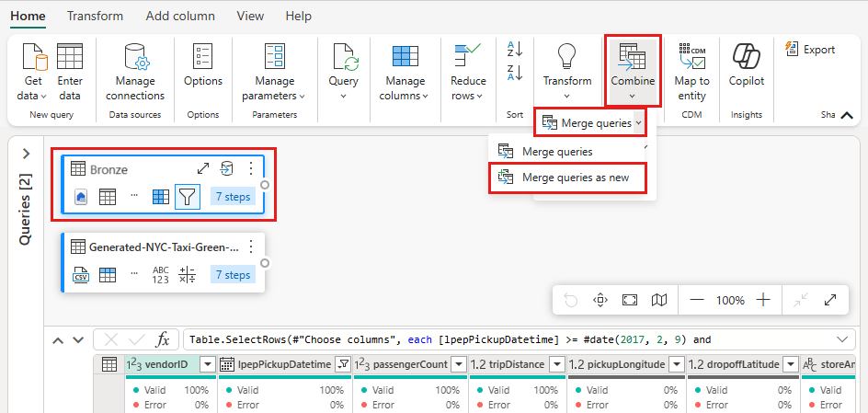This screenshot has height=413, width=868.
Task: Expand the Bronze query card
Action: click(202, 169)
